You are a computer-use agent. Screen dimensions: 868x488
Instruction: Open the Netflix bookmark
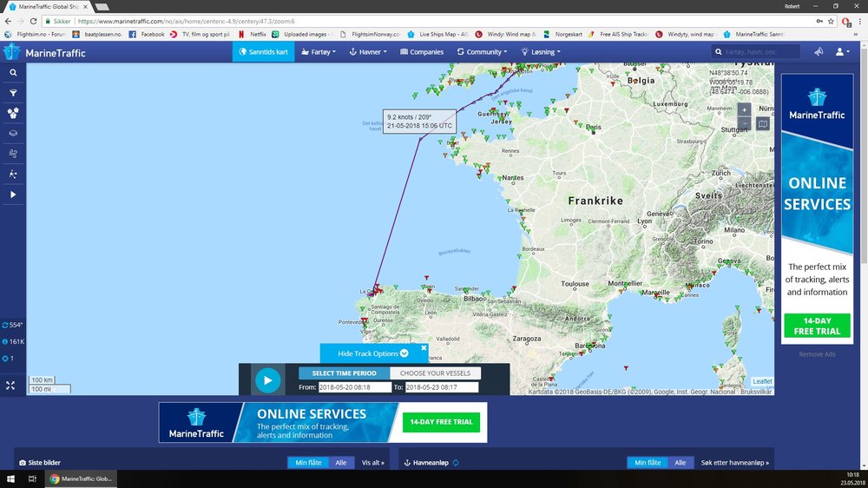[x=253, y=35]
